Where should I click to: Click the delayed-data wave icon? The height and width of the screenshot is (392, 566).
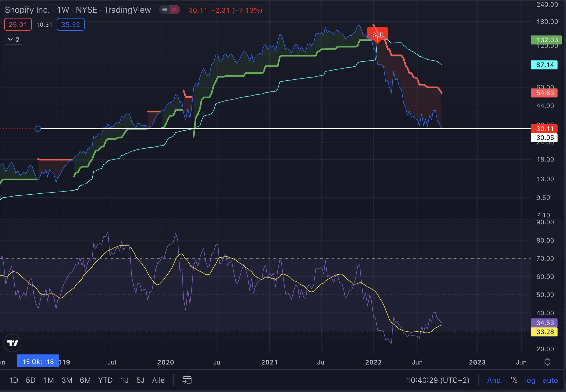coord(174,10)
